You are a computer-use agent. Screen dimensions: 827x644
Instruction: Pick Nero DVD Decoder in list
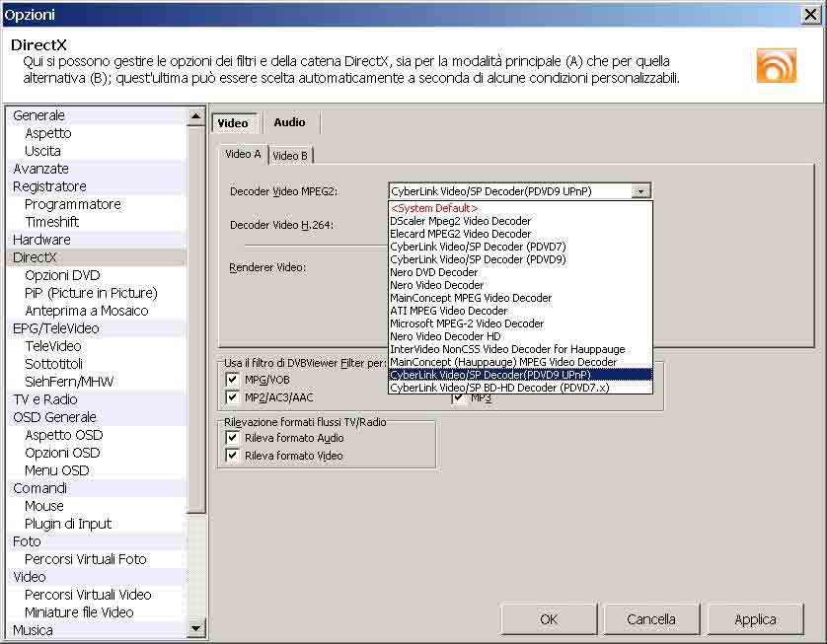[433, 272]
